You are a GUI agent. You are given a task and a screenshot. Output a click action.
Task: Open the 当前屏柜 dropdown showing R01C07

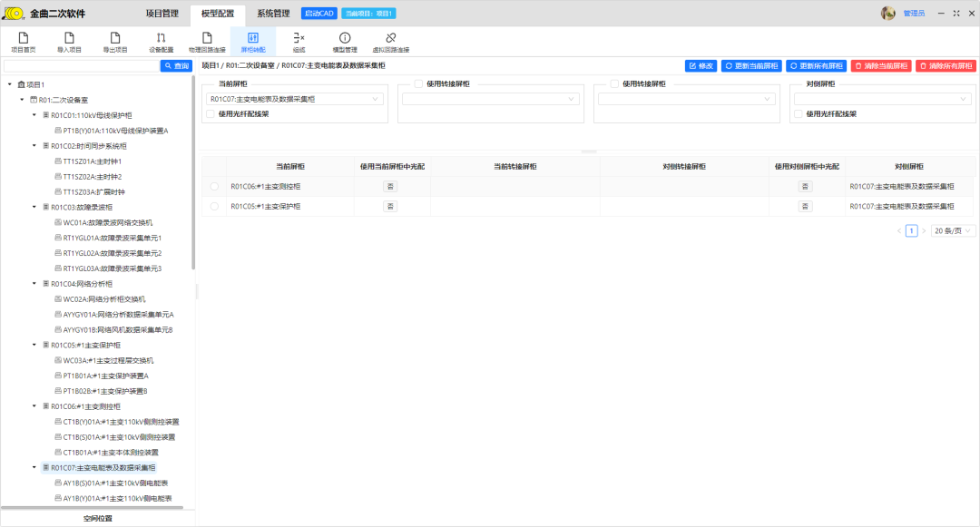pos(294,99)
